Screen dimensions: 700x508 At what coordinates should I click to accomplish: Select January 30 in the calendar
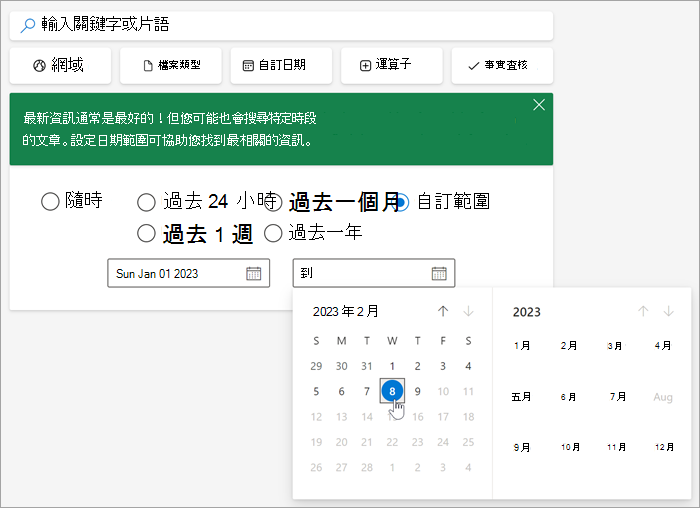(342, 366)
